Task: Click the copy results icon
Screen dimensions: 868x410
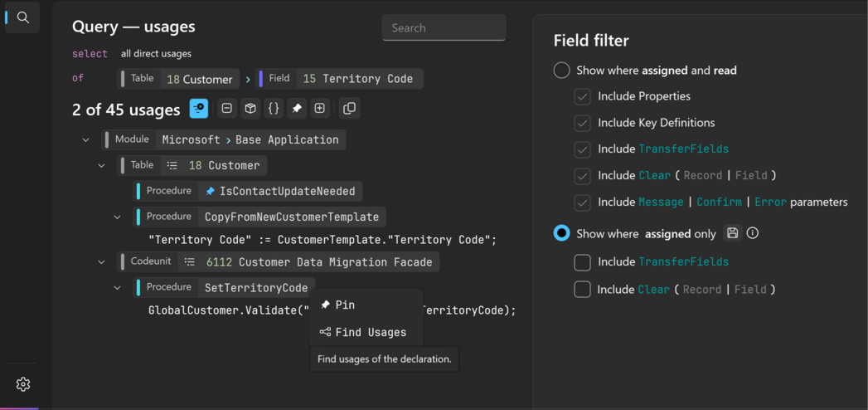Action: pyautogui.click(x=349, y=109)
